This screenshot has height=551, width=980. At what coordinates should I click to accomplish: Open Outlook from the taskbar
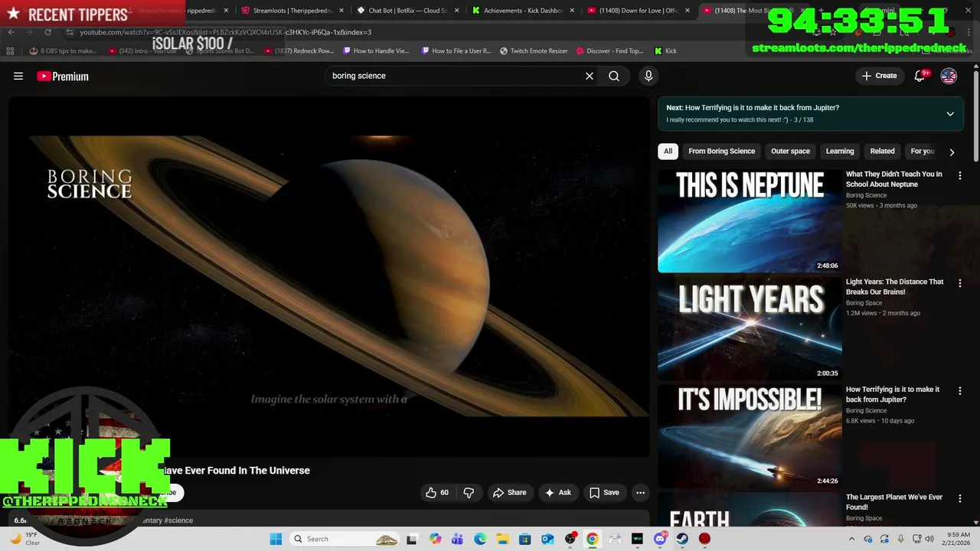547,539
